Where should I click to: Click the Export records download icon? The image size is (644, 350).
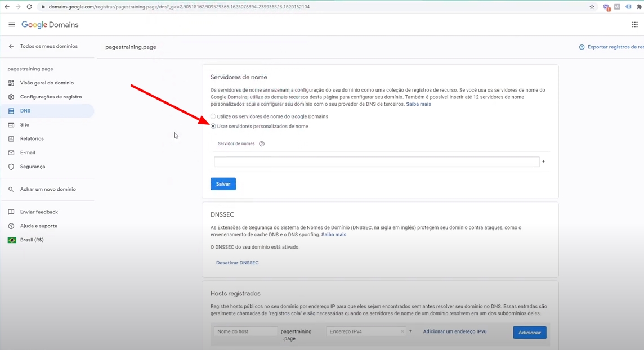(x=582, y=47)
